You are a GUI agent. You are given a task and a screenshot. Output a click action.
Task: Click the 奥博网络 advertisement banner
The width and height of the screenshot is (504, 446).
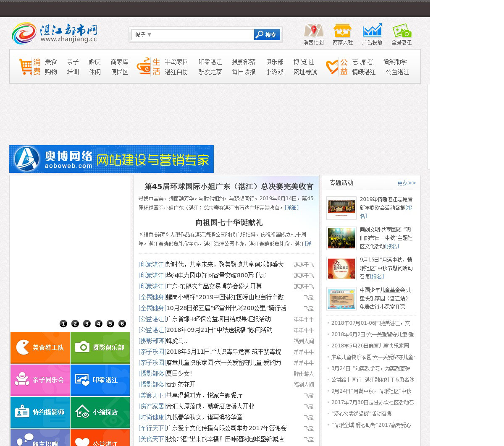111,159
